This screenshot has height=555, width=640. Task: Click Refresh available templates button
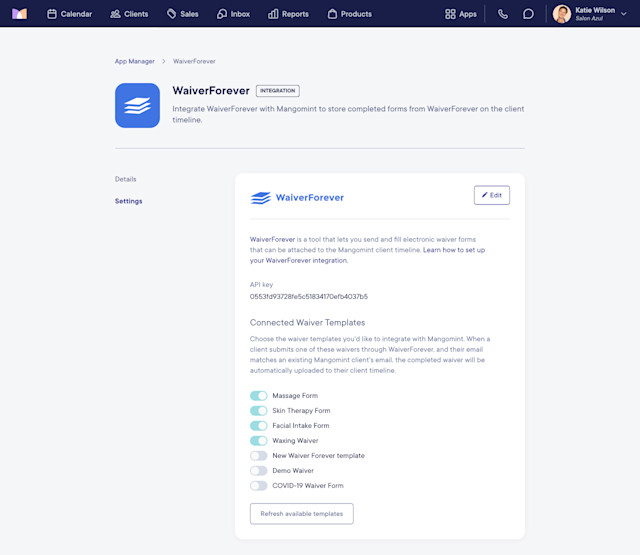point(302,514)
